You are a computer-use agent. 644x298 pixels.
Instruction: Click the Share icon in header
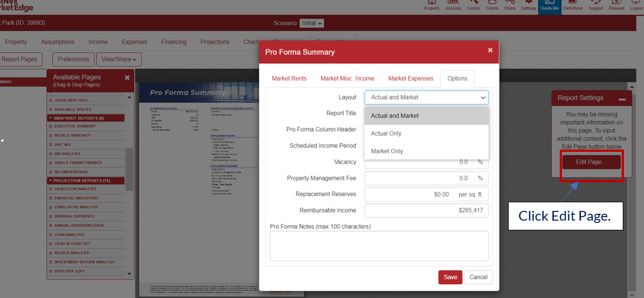[510, 5]
